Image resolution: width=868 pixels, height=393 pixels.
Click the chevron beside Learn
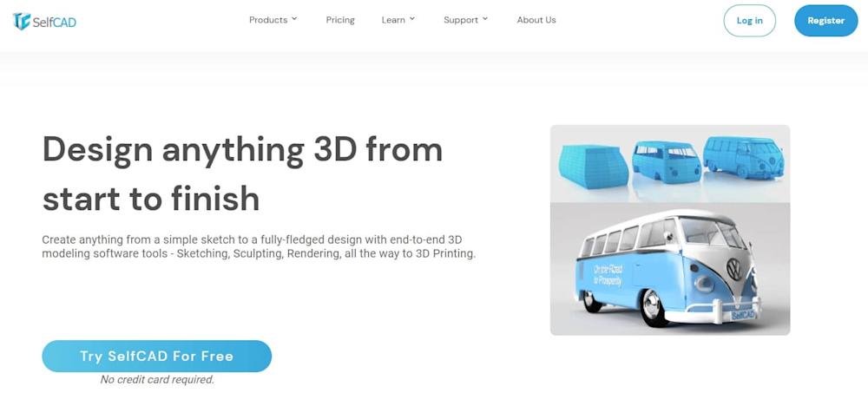click(x=411, y=19)
